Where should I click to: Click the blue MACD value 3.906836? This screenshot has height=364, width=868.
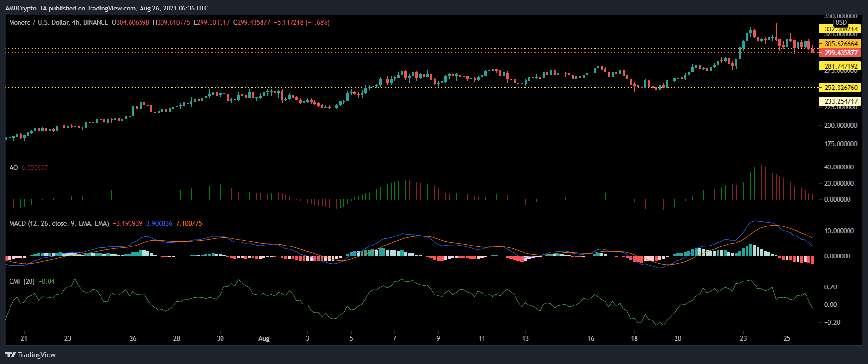tap(159, 223)
